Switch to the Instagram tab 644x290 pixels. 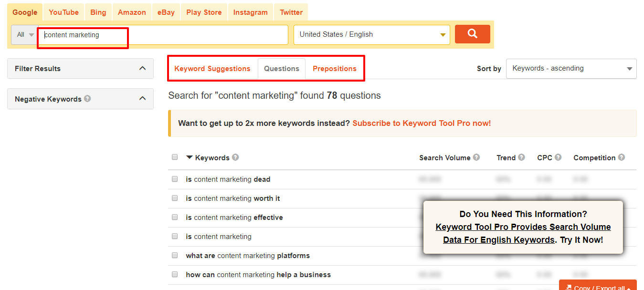click(x=250, y=12)
